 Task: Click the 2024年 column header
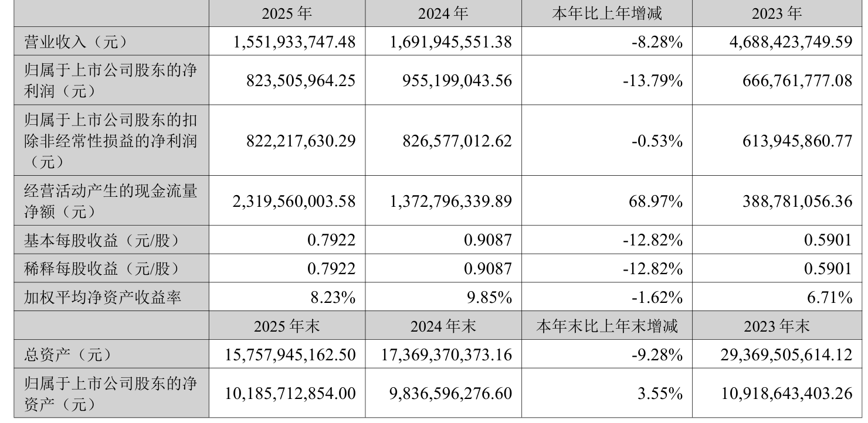pyautogui.click(x=443, y=13)
